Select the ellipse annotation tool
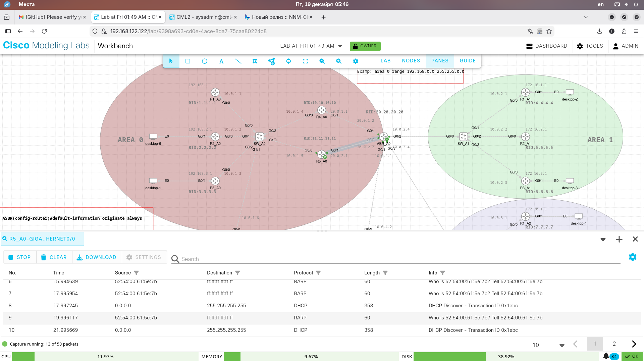This screenshot has height=361, width=644. point(205,61)
